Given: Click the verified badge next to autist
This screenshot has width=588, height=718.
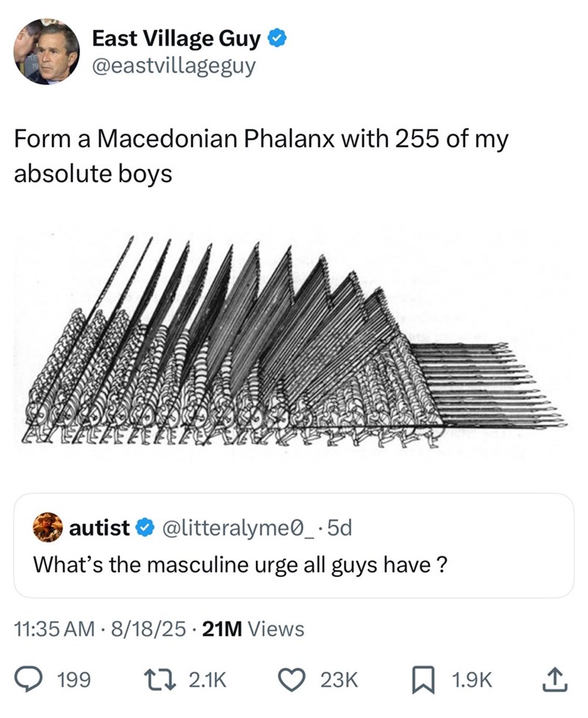Looking at the screenshot, I should coord(145,527).
